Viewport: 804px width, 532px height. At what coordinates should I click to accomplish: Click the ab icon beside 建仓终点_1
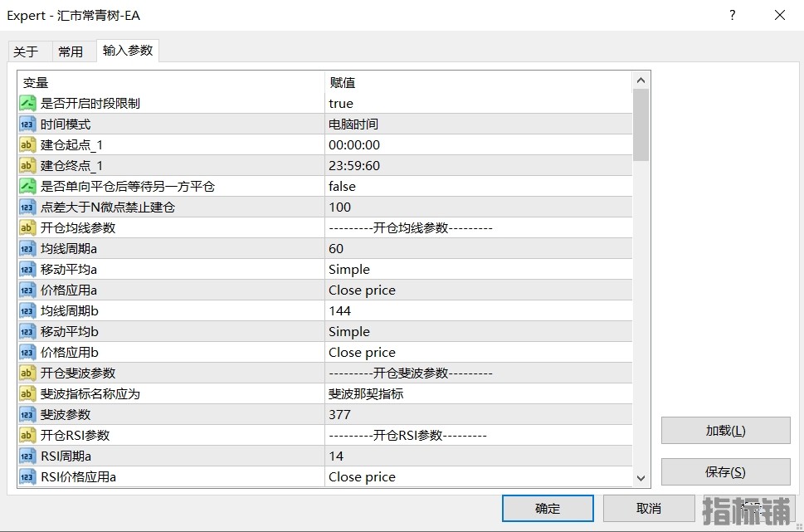click(27, 166)
